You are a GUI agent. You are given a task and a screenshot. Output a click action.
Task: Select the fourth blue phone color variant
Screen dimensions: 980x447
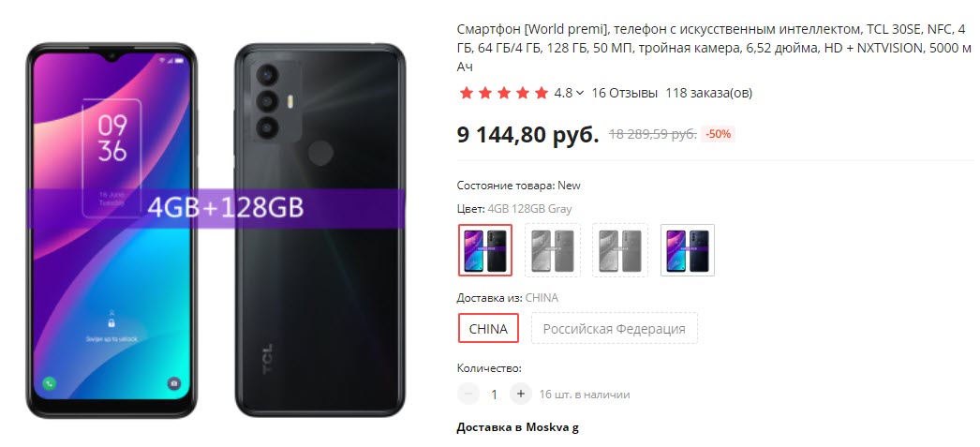(688, 250)
